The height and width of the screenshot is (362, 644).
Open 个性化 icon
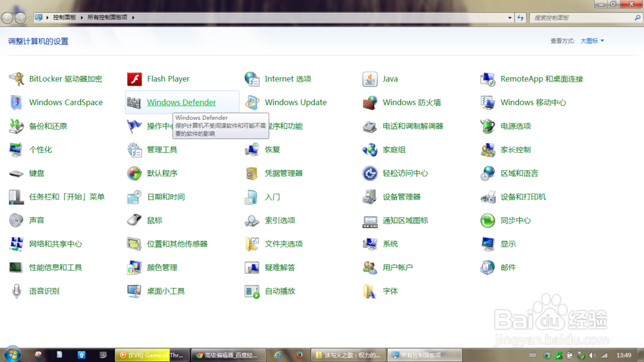[x=17, y=149]
